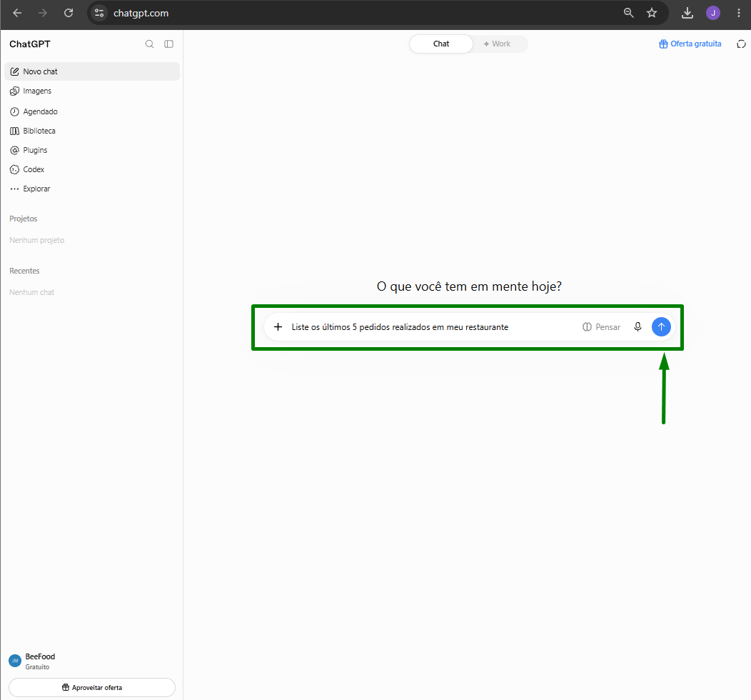Open Plugins in the sidebar
Screen dimensions: 751x700
click(x=92, y=150)
